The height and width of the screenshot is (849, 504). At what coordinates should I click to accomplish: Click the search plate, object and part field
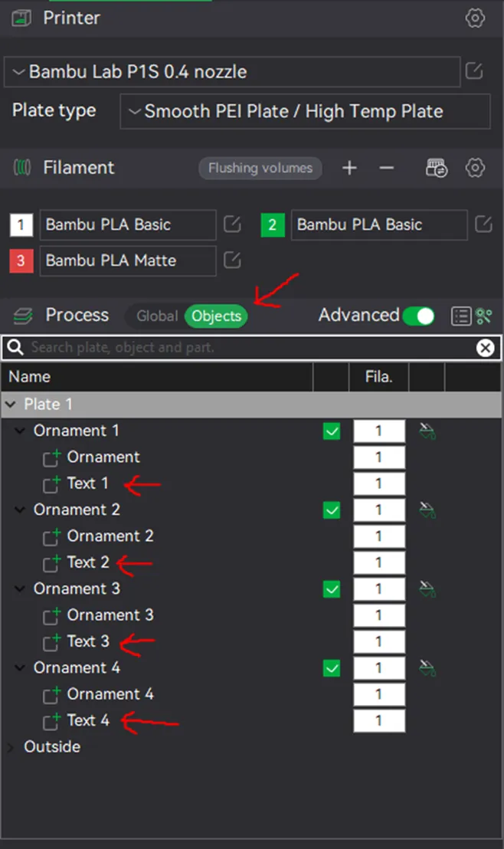[x=251, y=348]
